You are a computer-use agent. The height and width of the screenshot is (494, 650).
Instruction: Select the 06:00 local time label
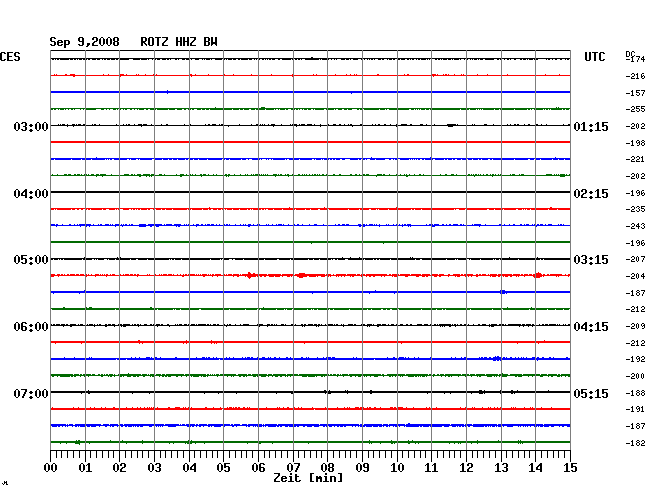[31, 327]
